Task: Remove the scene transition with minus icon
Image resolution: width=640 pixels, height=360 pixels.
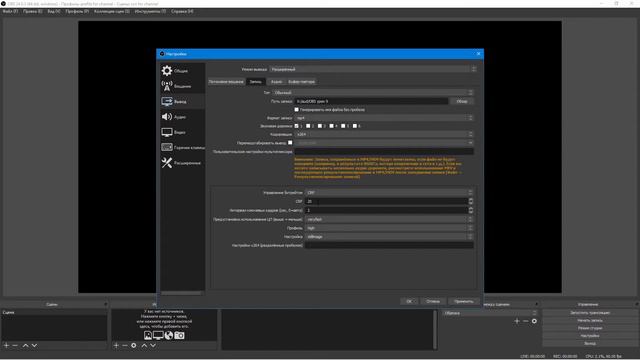Action: click(526, 321)
